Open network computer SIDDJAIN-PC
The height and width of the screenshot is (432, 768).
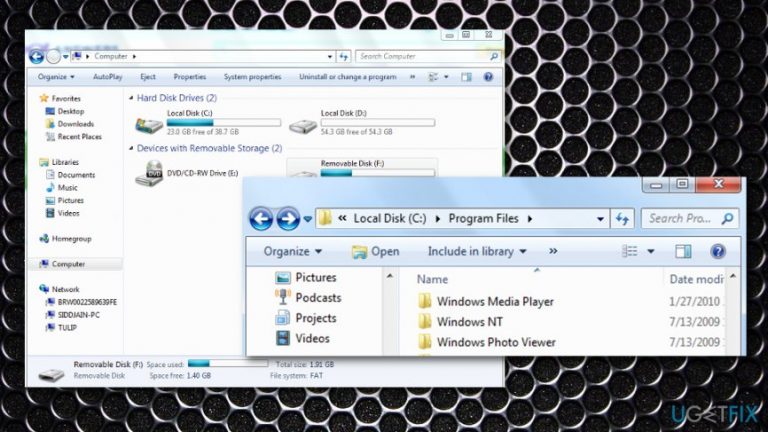click(72, 315)
